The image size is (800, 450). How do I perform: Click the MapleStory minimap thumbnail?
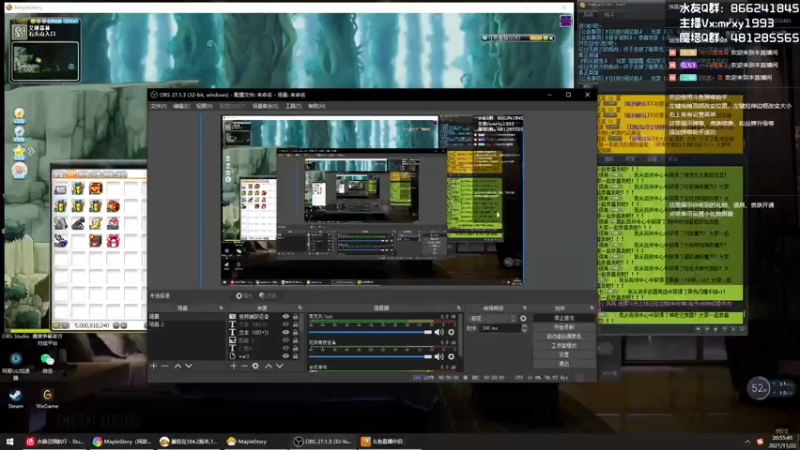45,61
